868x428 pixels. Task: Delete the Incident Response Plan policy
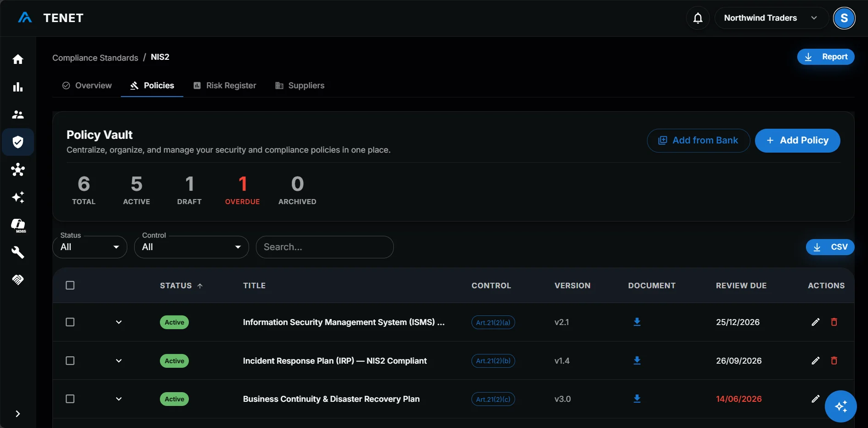[834, 361]
